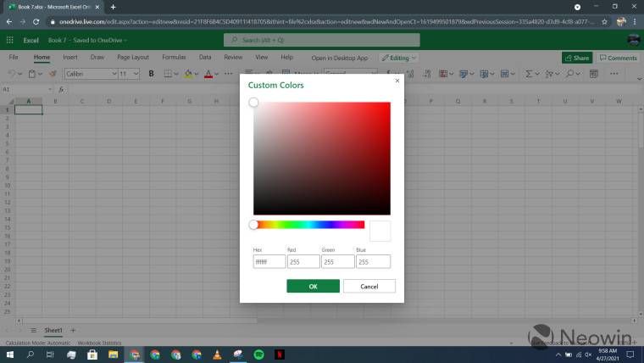644x363 pixels.
Task: Open Spotify from the taskbar
Action: tap(258, 355)
